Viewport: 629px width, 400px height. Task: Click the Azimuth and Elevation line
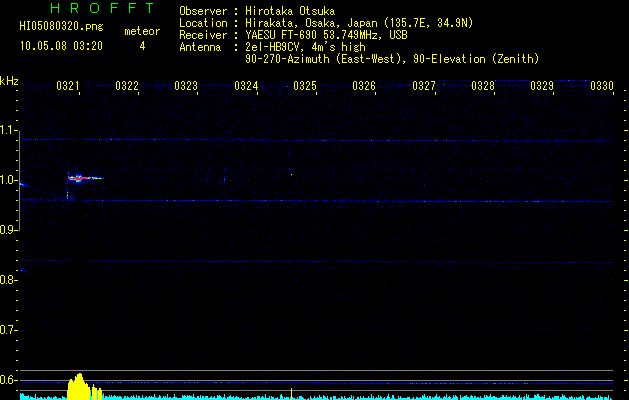point(392,59)
